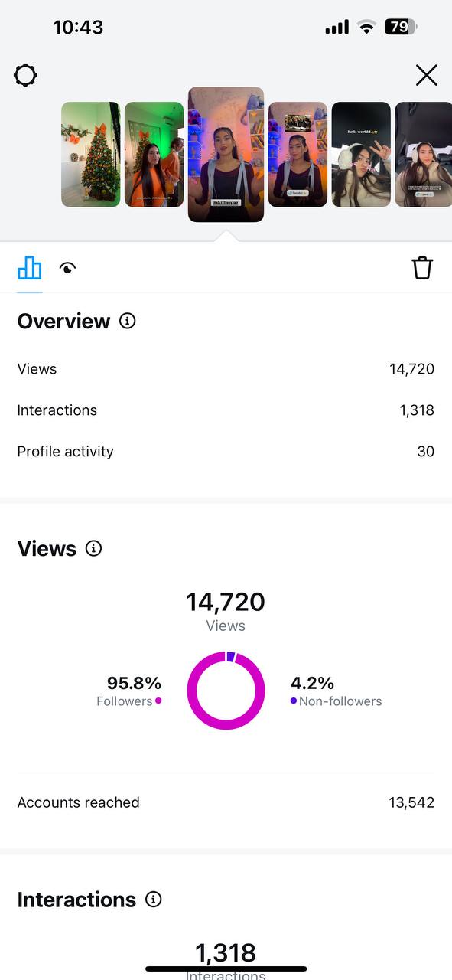The image size is (452, 980).
Task: Tap info icon next to Views heading
Action: tap(93, 548)
